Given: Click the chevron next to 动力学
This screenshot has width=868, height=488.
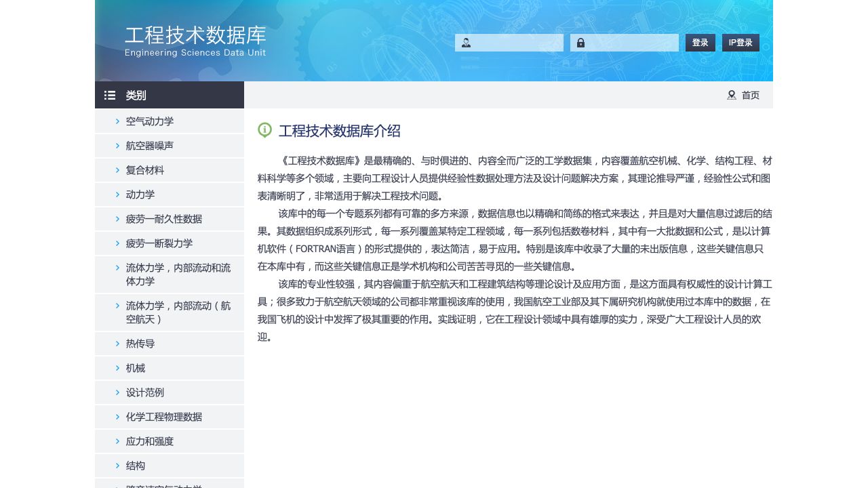Looking at the screenshot, I should (x=117, y=195).
